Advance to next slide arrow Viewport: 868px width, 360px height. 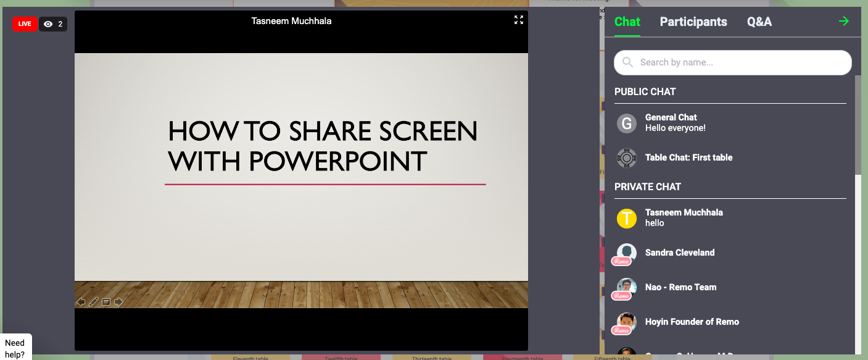coord(118,302)
